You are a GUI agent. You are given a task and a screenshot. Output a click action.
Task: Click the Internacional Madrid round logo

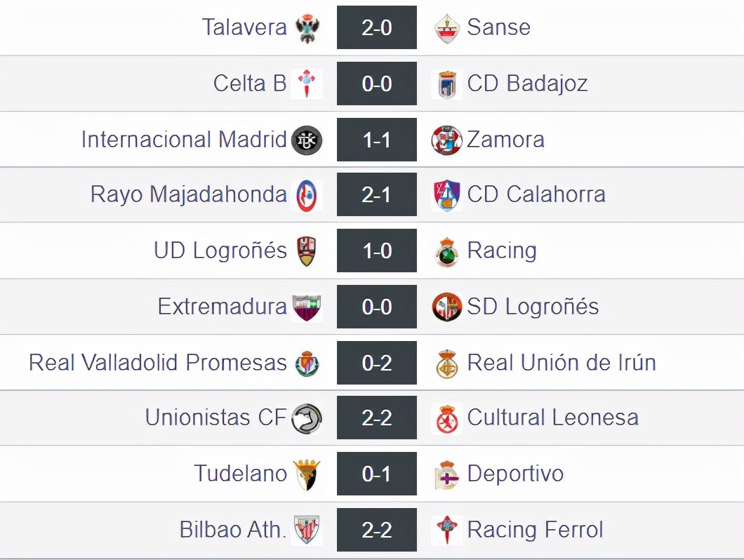[307, 140]
